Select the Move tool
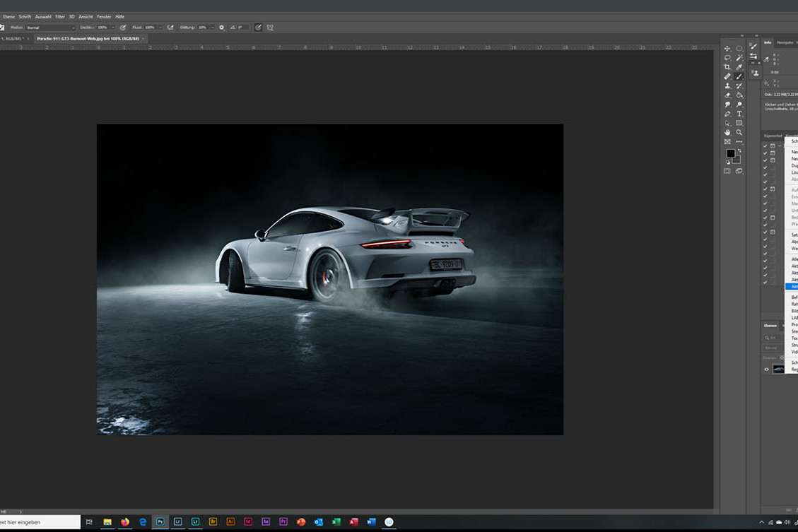 tap(727, 48)
